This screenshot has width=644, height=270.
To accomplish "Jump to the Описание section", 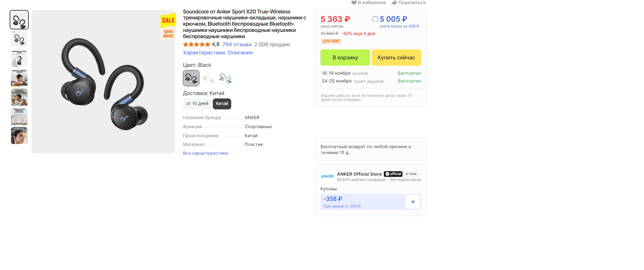I will tap(240, 52).
